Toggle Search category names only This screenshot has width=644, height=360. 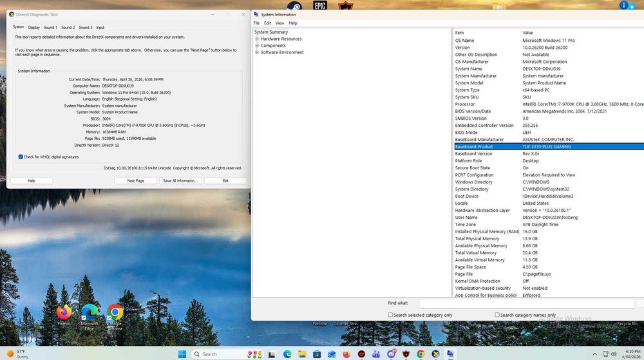coord(497,315)
